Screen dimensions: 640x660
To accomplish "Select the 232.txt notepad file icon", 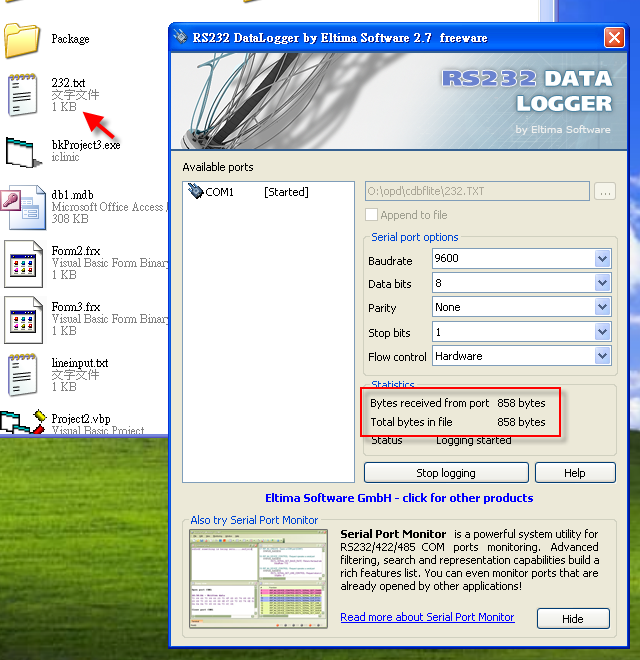I will pos(22,94).
